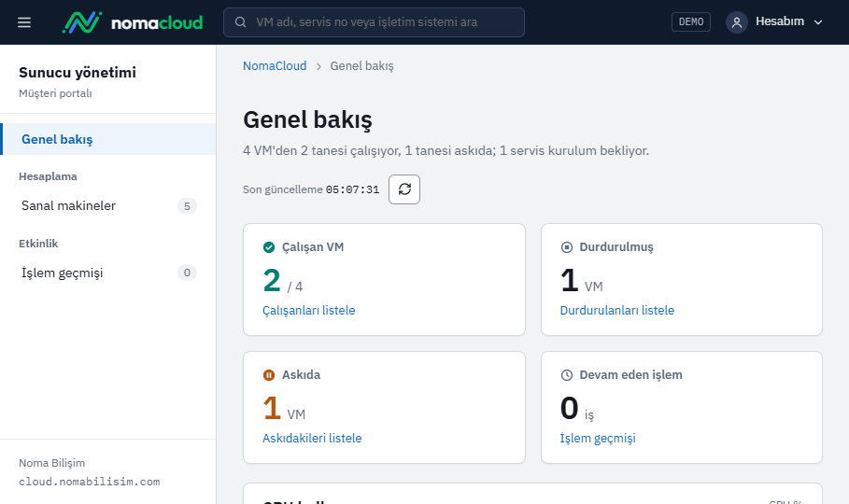Click the Etkinlik section heading

(x=38, y=244)
